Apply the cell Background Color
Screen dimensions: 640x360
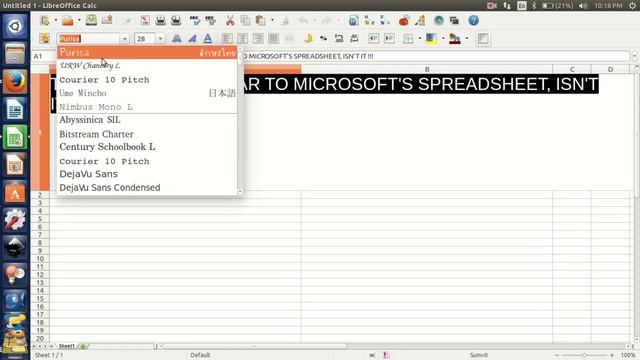(431, 39)
